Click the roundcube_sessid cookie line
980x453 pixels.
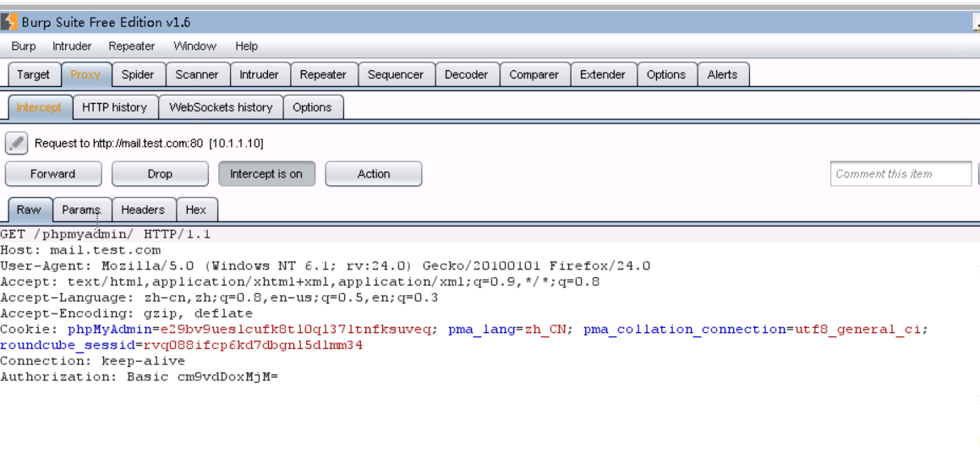click(181, 345)
